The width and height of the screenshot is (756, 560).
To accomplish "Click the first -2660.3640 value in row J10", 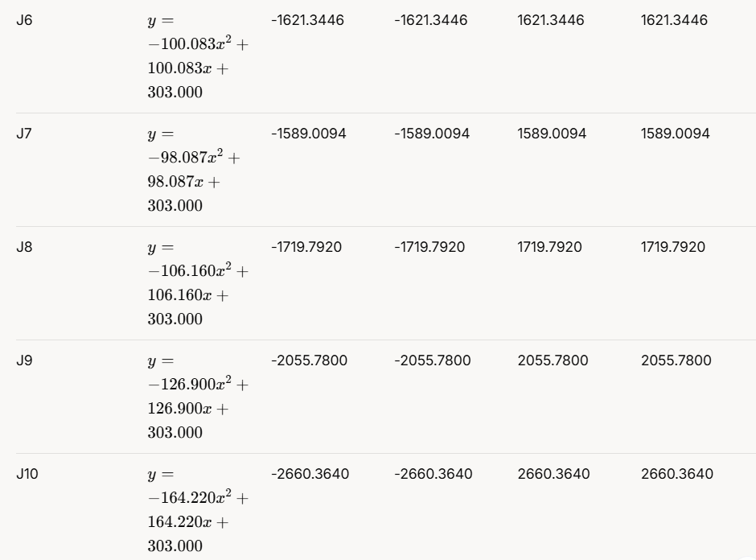I will coord(310,474).
